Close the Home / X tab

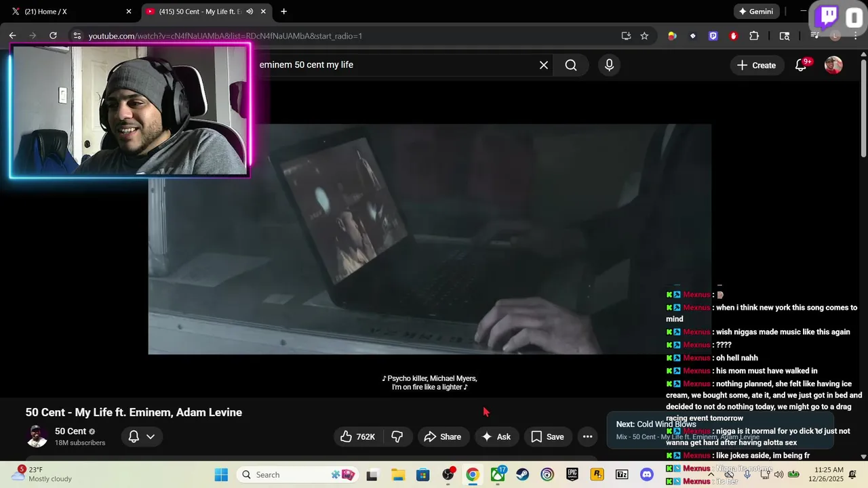coord(129,12)
